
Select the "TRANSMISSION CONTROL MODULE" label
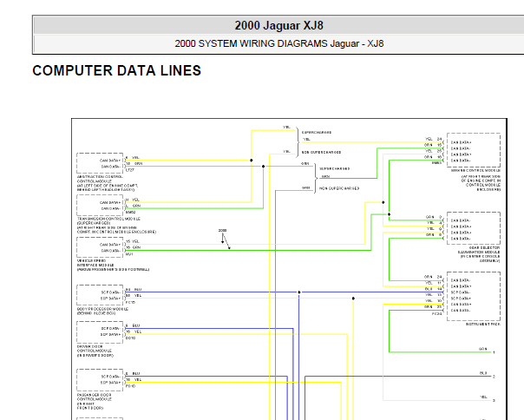pos(108,219)
